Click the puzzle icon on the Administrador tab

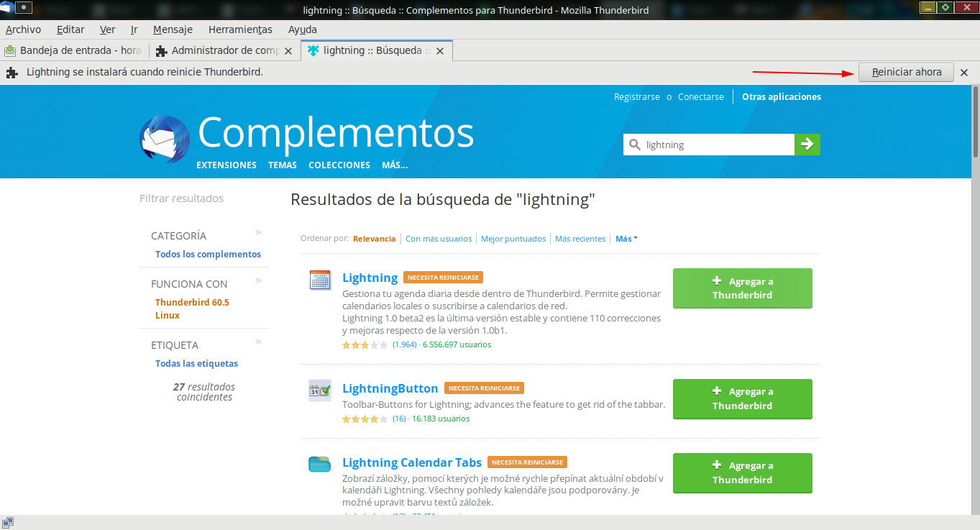pyautogui.click(x=162, y=51)
